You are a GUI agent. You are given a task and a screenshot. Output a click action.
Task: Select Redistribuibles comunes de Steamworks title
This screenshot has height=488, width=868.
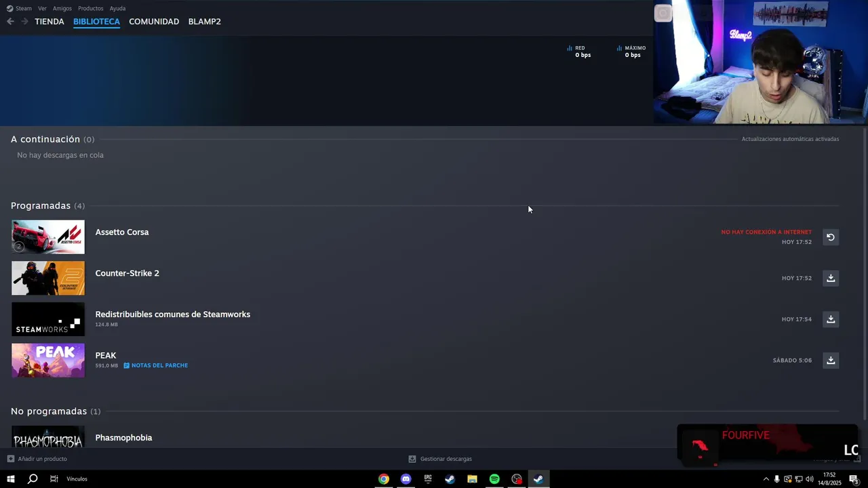pos(173,314)
